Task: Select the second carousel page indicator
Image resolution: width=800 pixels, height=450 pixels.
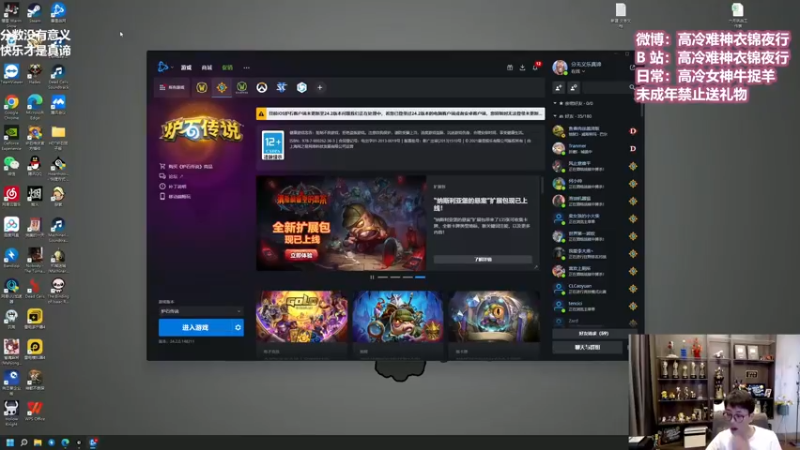Action: (x=395, y=277)
